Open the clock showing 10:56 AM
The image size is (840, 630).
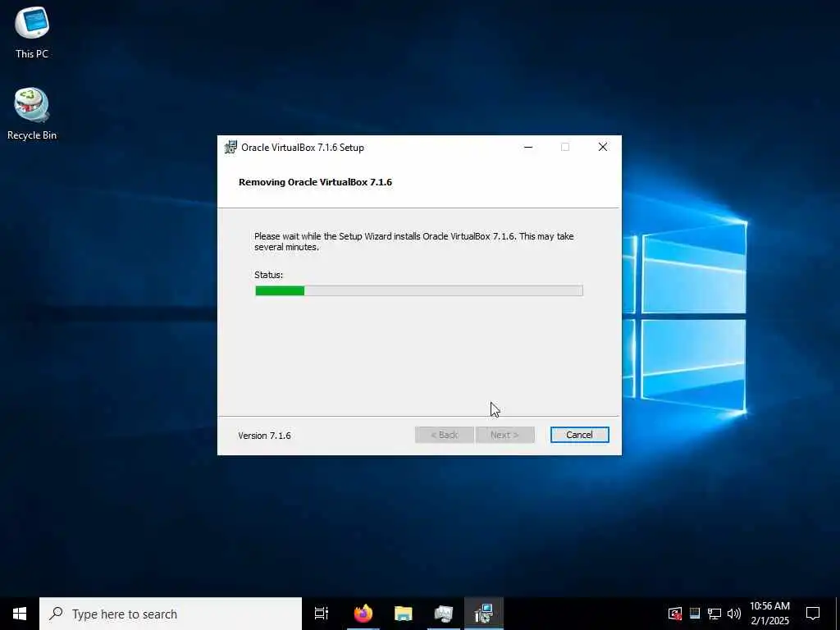(x=769, y=614)
